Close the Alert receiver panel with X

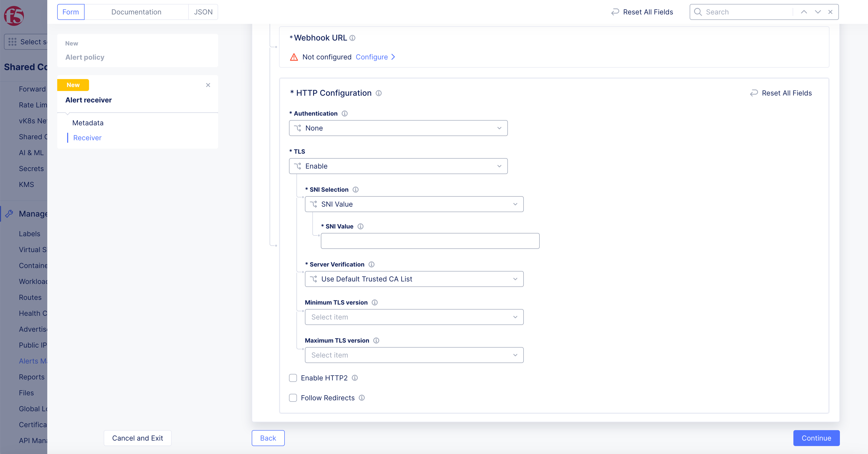(x=208, y=85)
